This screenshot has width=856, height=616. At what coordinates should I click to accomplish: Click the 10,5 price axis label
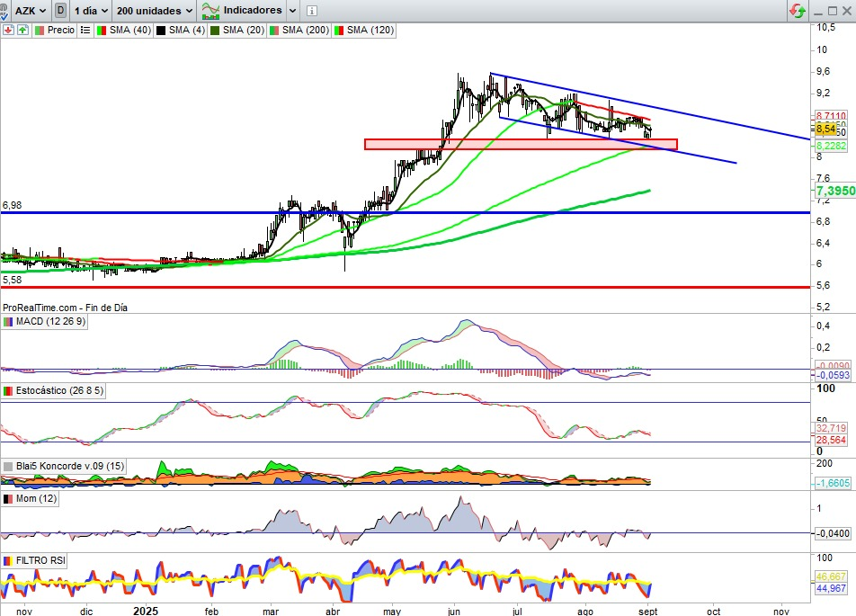(x=825, y=27)
